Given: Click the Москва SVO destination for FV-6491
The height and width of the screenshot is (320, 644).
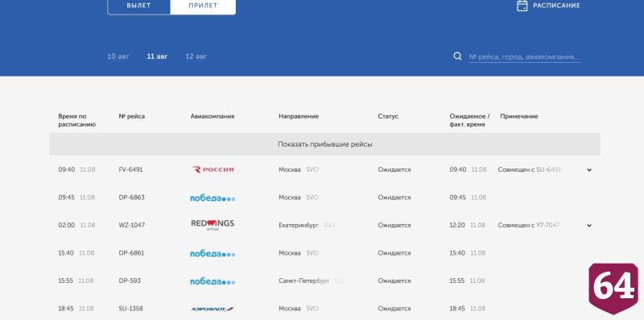Looking at the screenshot, I should click(x=299, y=169).
